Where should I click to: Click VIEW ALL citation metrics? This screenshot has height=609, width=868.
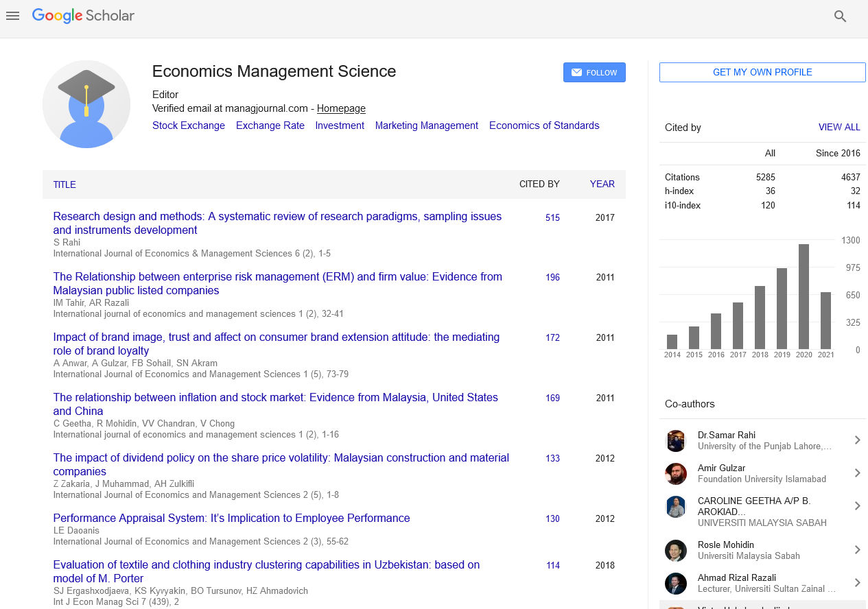click(839, 127)
